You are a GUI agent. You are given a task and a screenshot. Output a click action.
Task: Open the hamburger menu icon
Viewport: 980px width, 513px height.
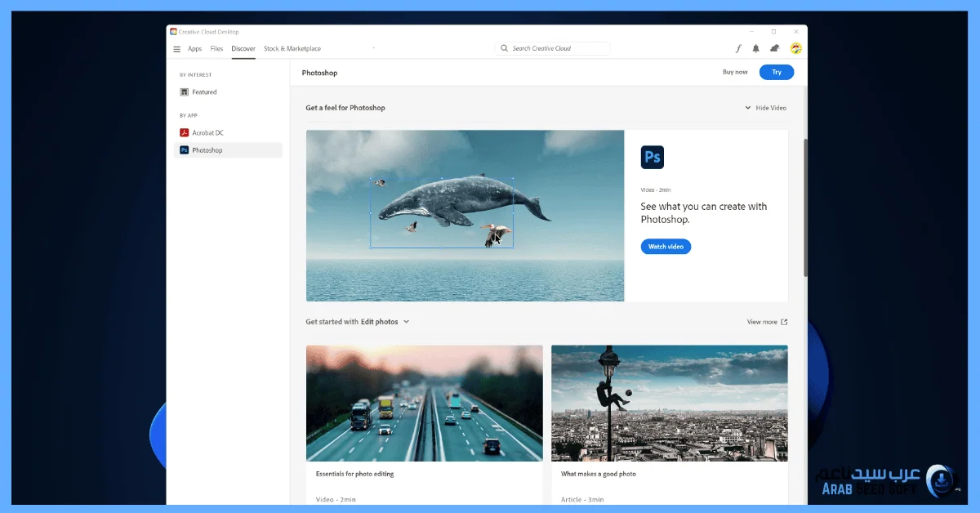point(176,49)
